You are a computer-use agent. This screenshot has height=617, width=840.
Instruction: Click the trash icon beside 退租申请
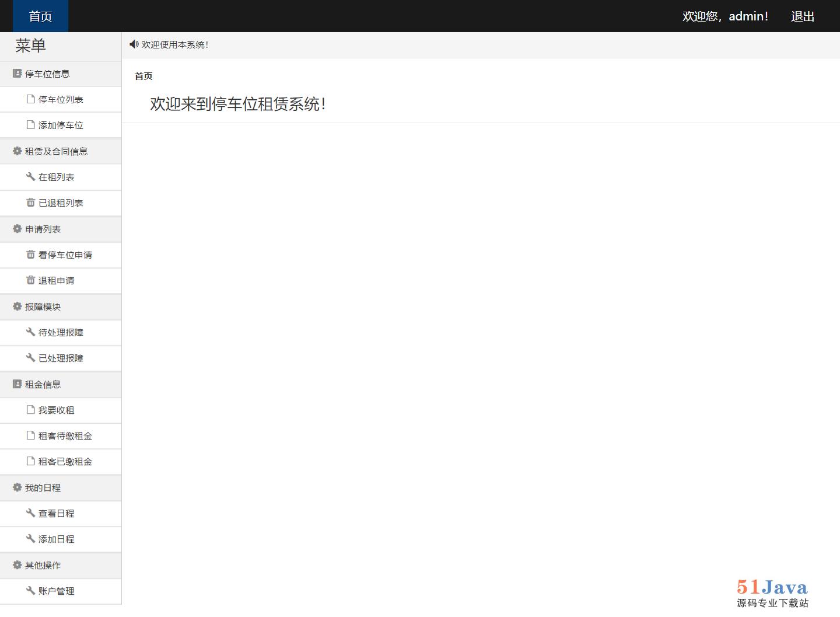coord(30,280)
